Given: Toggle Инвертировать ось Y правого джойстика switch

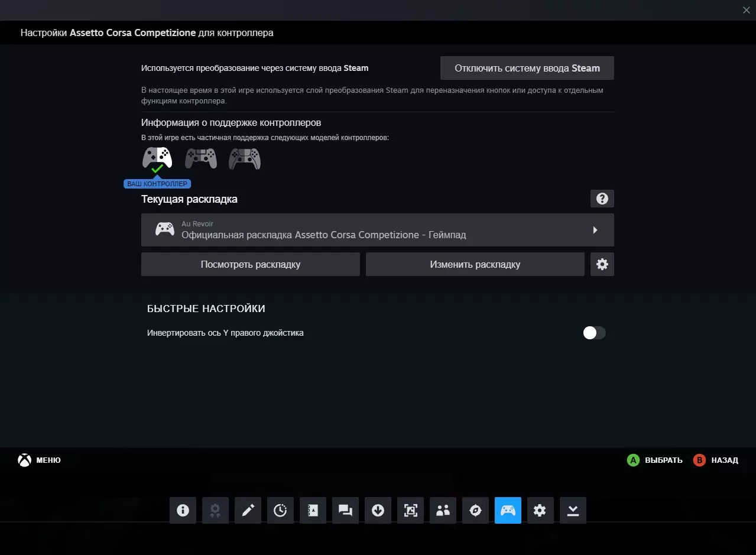Looking at the screenshot, I should coord(594,333).
